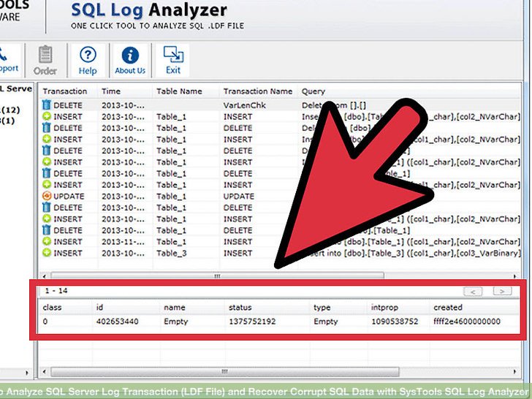Click green icon of Table_3 INSERT row

click(47, 253)
